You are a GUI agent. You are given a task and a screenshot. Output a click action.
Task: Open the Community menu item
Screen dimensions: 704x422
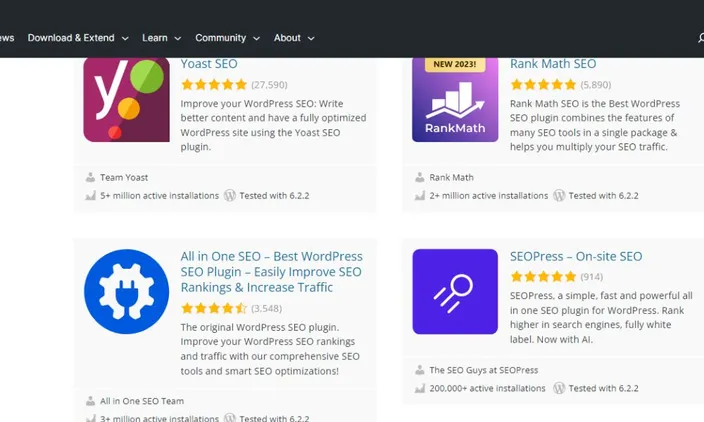[x=220, y=38]
